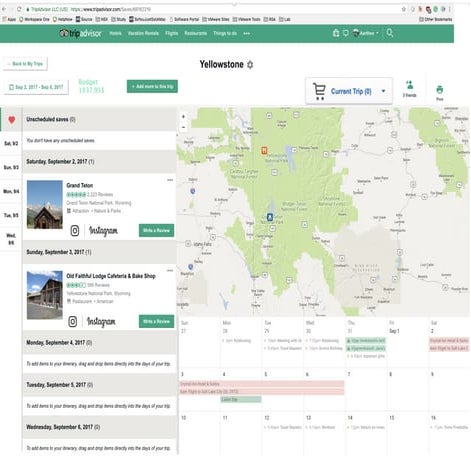Click the search magnifier in header

click(x=390, y=33)
